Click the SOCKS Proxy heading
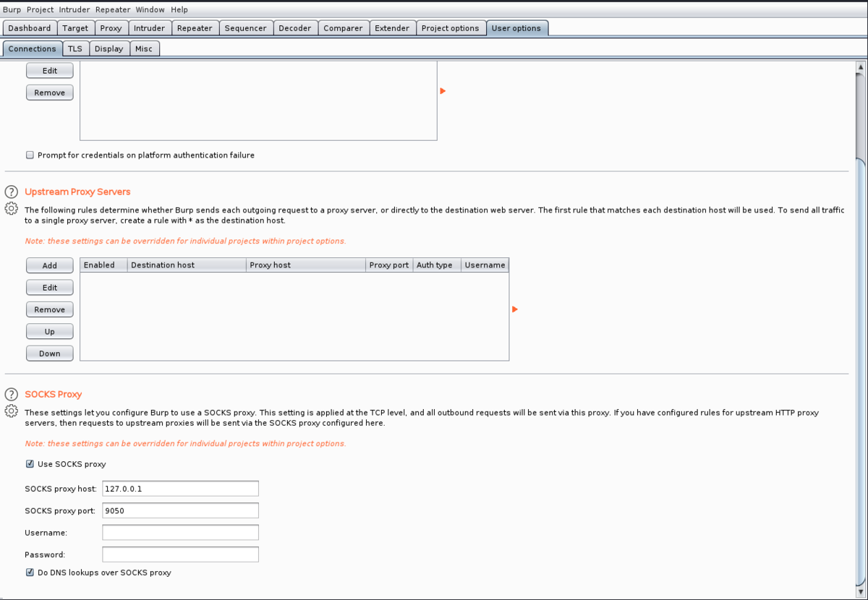This screenshot has height=600, width=868. click(54, 395)
